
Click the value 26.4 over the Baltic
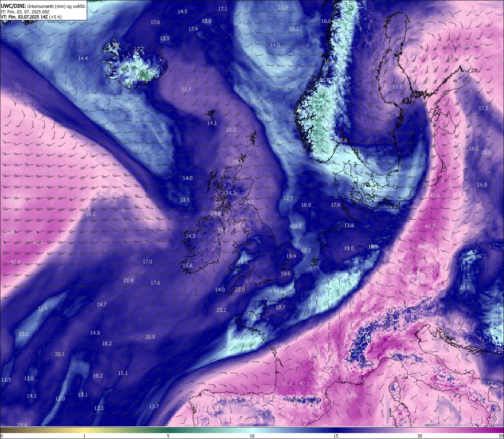pyautogui.click(x=389, y=106)
